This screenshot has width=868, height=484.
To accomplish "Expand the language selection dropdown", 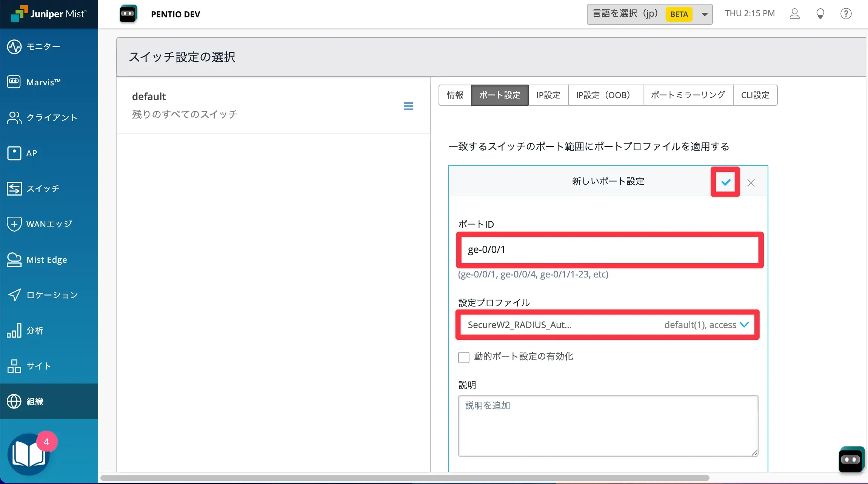I will point(704,14).
